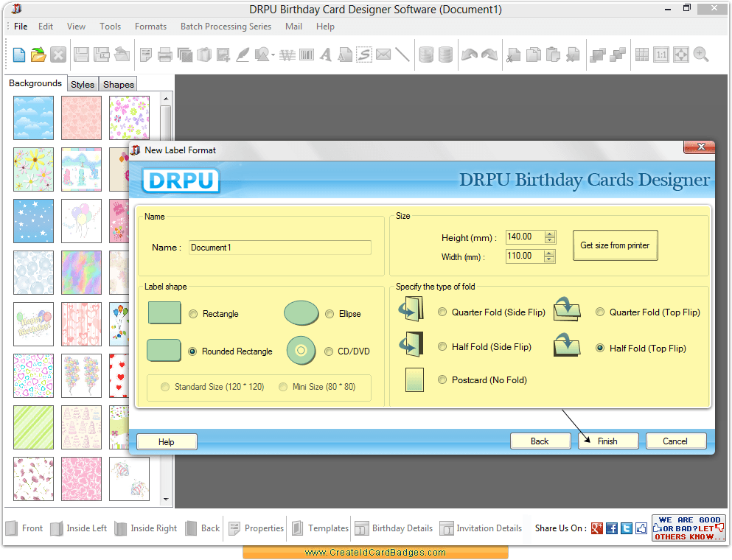Toggle the grid view icon
732x560 pixels.
point(642,55)
